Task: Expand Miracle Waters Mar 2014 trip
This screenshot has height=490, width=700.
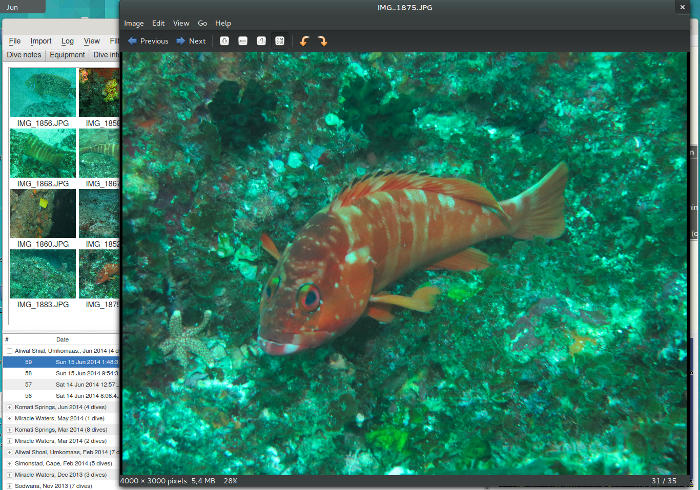Action: pos(9,441)
